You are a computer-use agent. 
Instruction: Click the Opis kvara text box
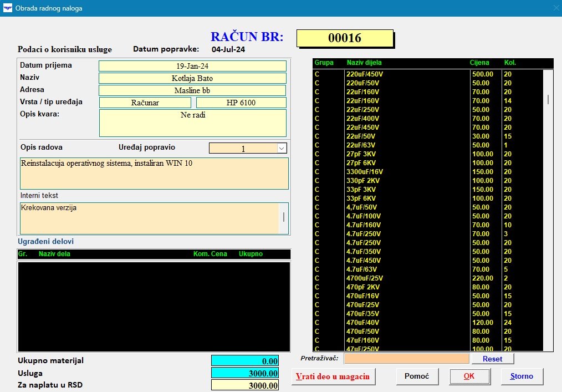tap(192, 123)
